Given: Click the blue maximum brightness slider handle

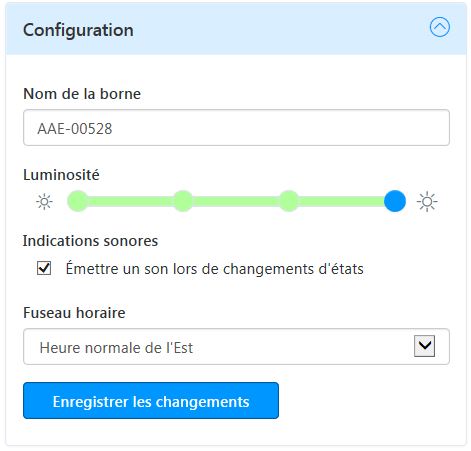Looking at the screenshot, I should 395,201.
